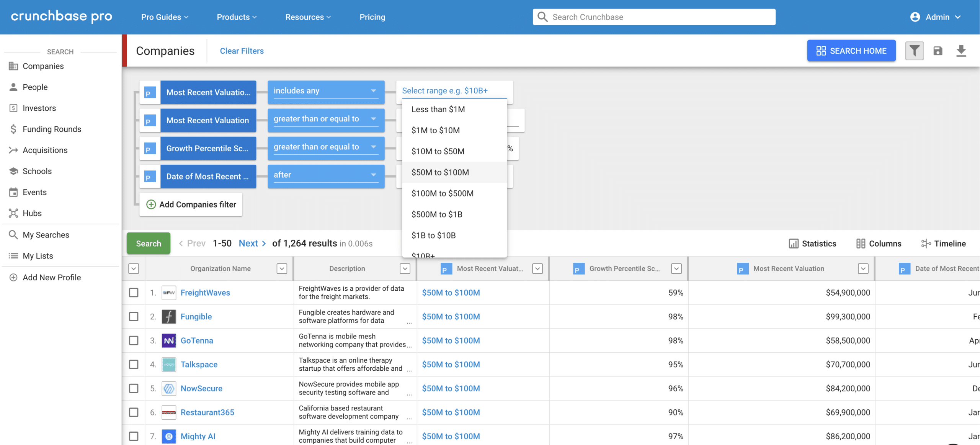Expand Description column menu
Viewport: 980px width, 445px height.
click(x=405, y=268)
